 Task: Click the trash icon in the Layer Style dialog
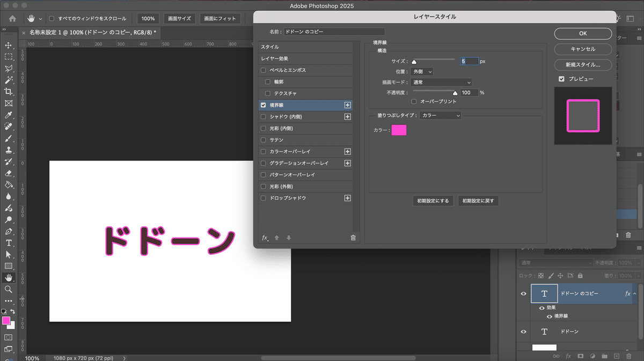click(353, 238)
